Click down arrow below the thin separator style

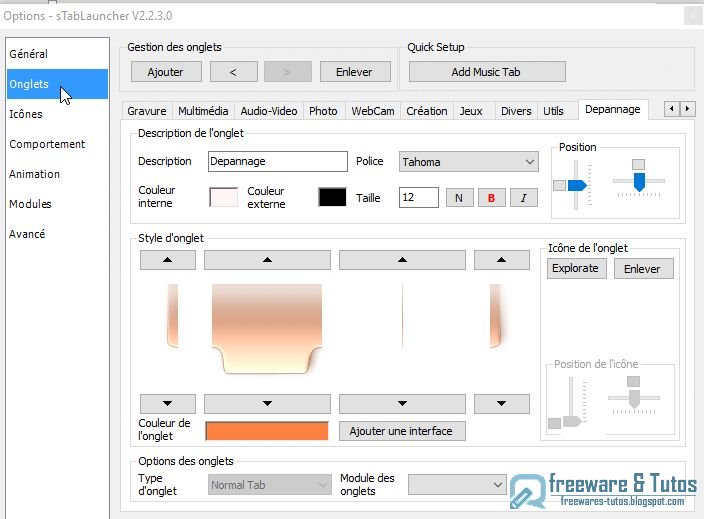tap(402, 404)
